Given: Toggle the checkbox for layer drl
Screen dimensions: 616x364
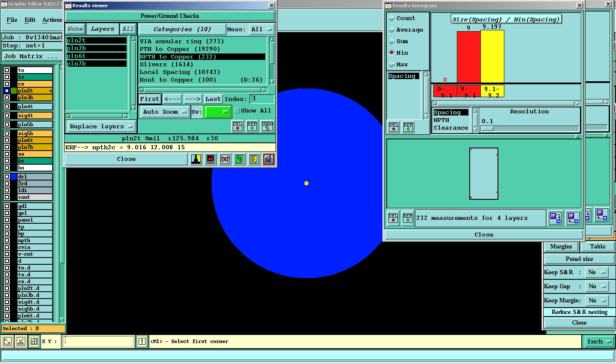Looking at the screenshot, I should 7,177.
